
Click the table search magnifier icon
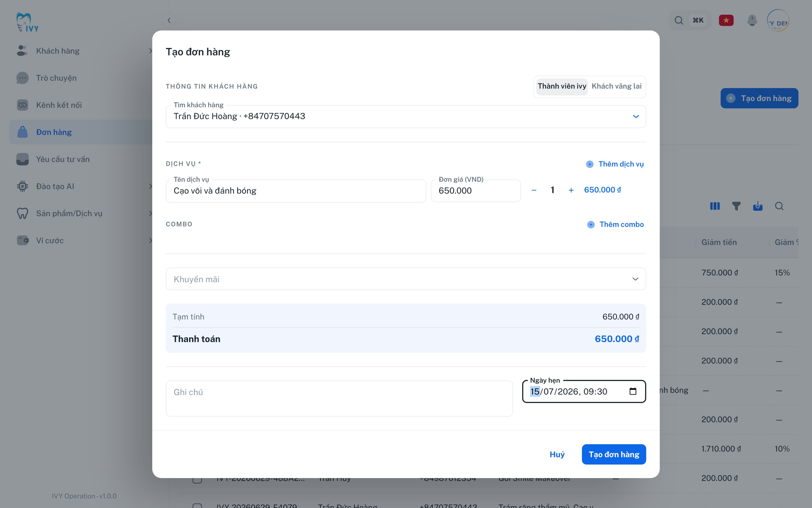click(779, 206)
